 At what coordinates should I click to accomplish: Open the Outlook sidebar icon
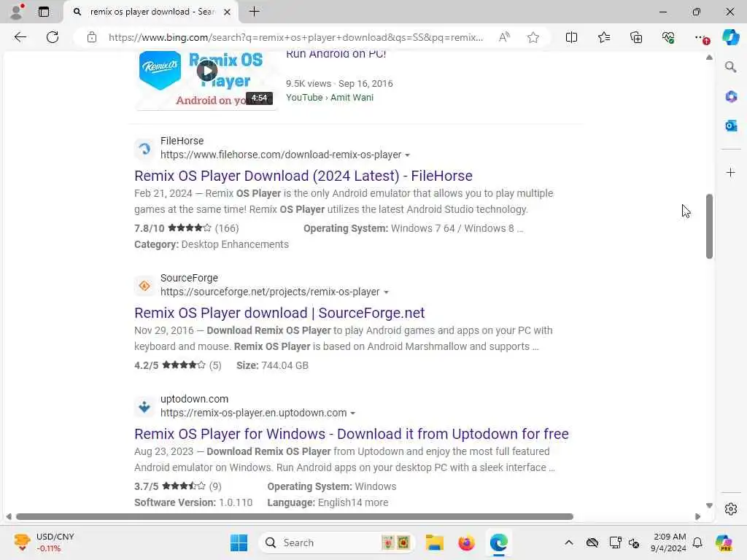(x=731, y=125)
